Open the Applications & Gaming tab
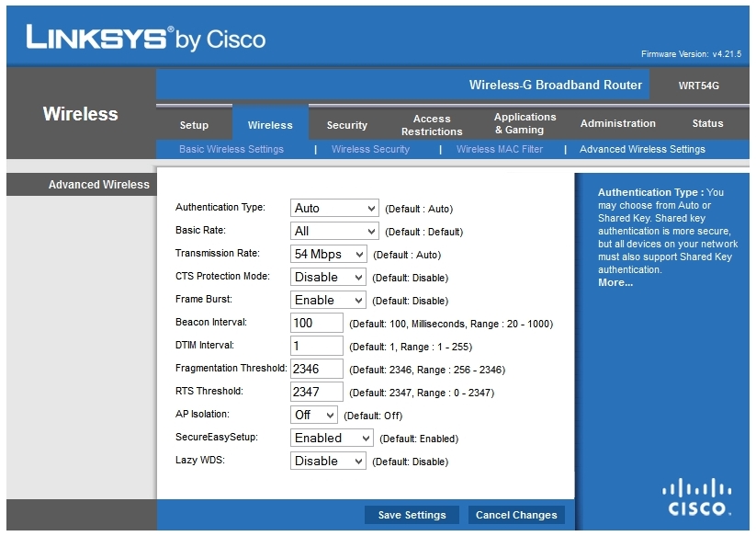756x536 pixels. click(x=525, y=122)
